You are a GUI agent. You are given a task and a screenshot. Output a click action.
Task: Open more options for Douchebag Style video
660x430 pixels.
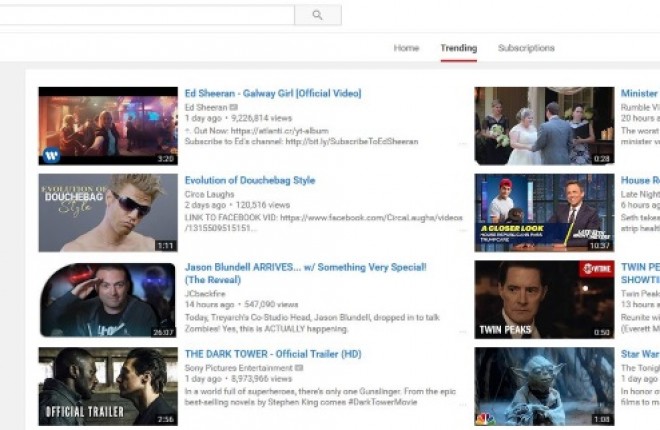pyautogui.click(x=463, y=231)
